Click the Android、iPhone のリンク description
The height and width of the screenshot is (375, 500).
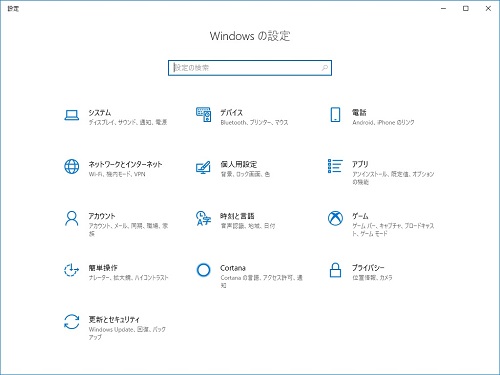coord(383,123)
